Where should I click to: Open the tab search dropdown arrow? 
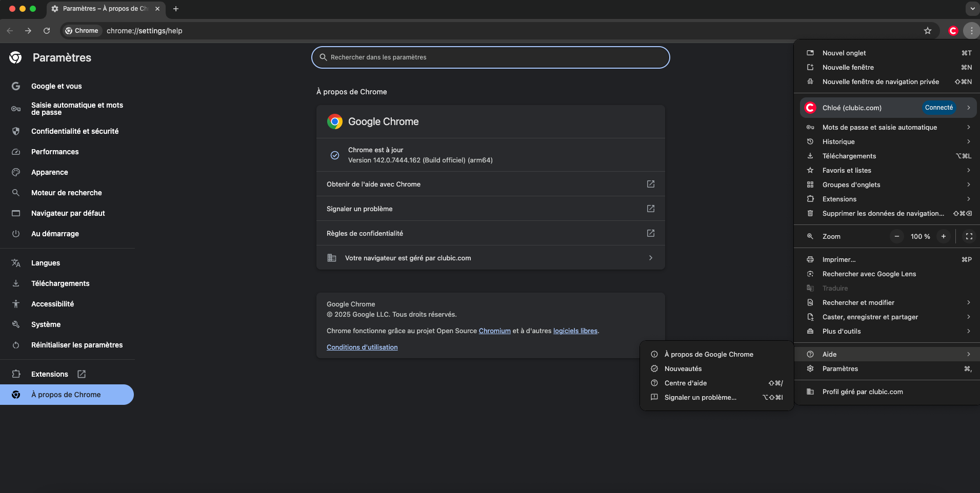972,9
